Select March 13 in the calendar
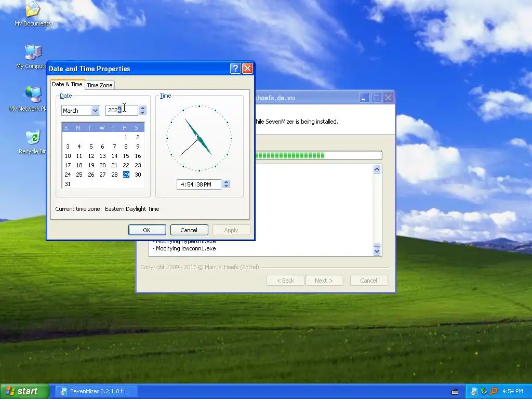 [x=103, y=156]
